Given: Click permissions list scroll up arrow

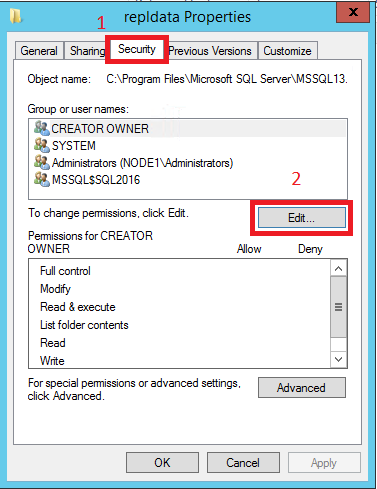Looking at the screenshot, I should pos(339,268).
